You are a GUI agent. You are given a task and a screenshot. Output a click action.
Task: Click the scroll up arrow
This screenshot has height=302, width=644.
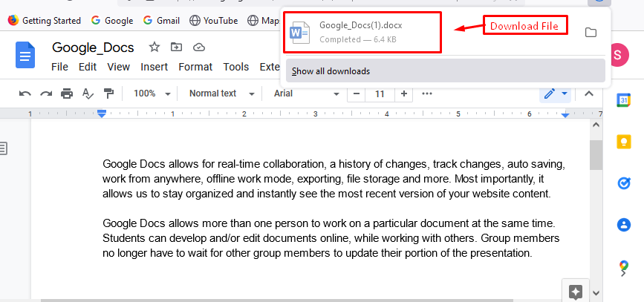point(596,125)
